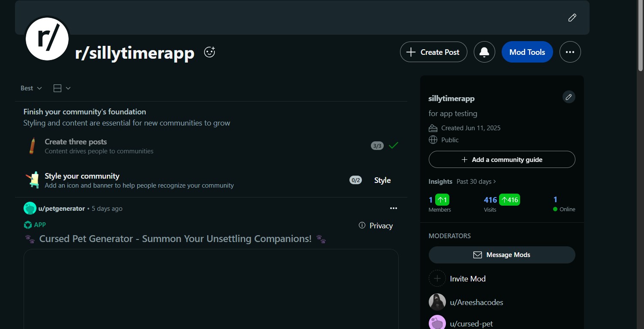This screenshot has height=329, width=644.
Task: Click 'Finish your community's foundation' heading
Action: coord(84,112)
